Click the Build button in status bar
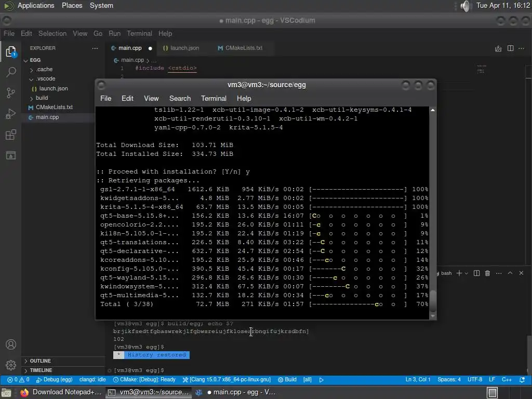532x399 pixels. [x=287, y=380]
